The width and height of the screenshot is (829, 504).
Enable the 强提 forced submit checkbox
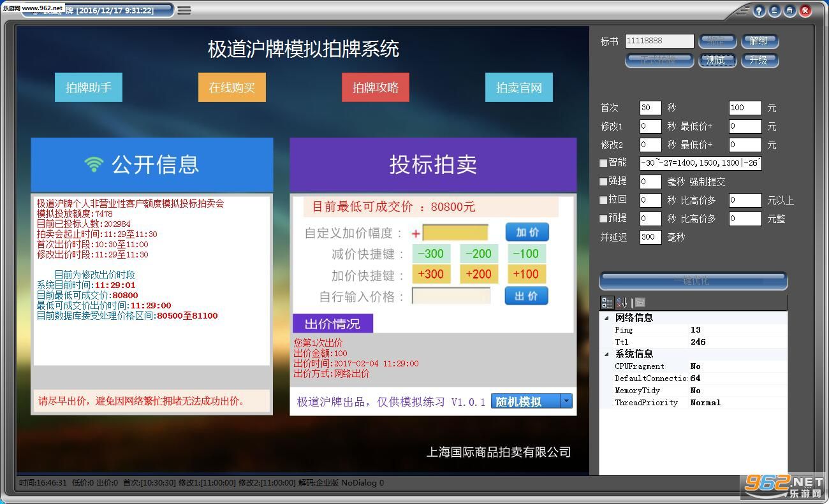pyautogui.click(x=603, y=182)
